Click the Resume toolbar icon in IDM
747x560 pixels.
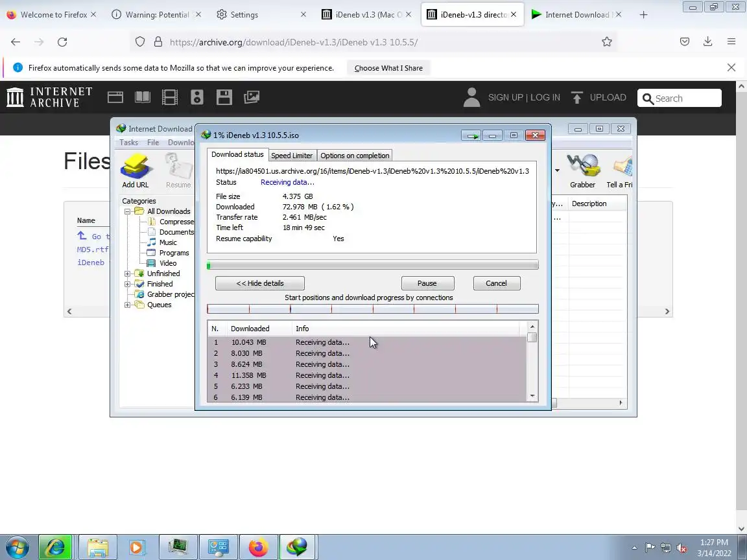click(178, 170)
